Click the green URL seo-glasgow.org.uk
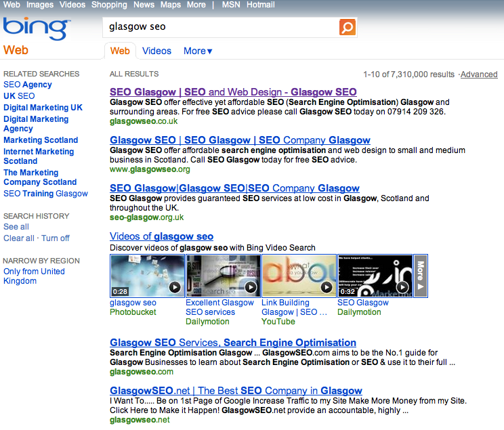This screenshot has height=430, width=504. (x=146, y=217)
